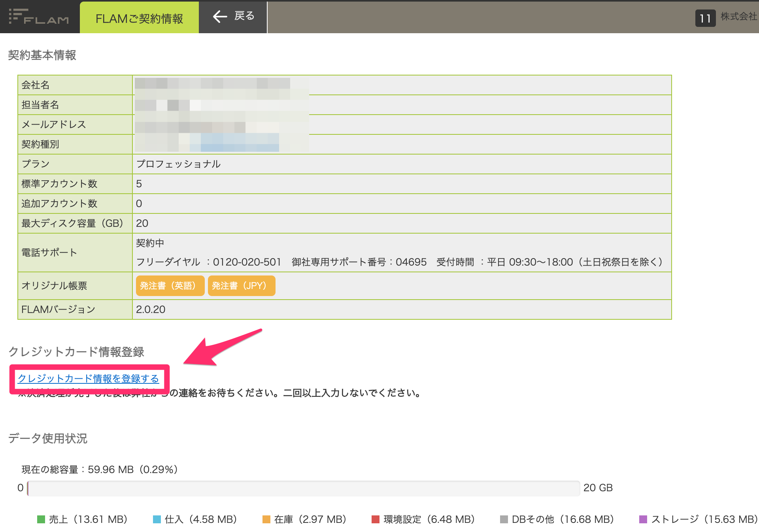Open 発注書（英語）form button
The width and height of the screenshot is (759, 532).
[x=170, y=286]
